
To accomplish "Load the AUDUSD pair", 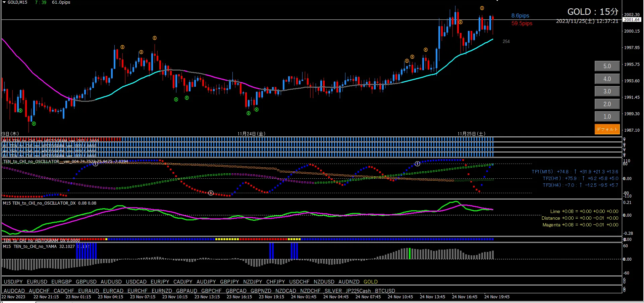I will (111, 282).
